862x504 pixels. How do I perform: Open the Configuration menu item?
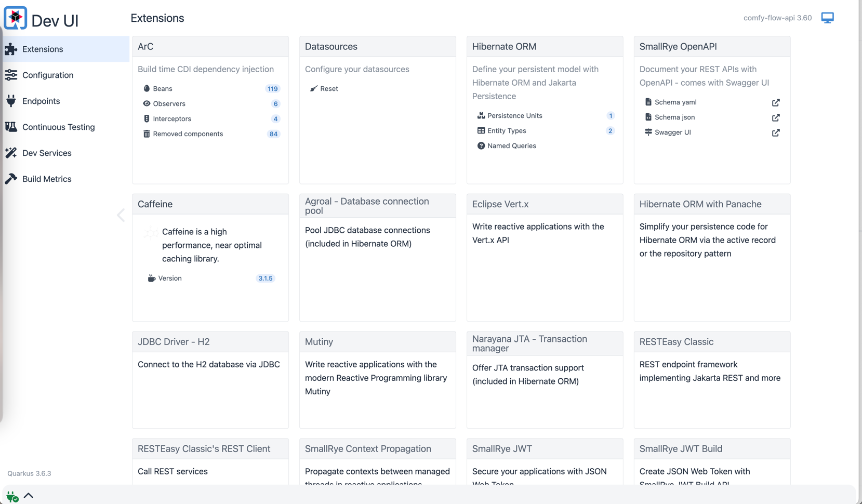pyautogui.click(x=64, y=75)
